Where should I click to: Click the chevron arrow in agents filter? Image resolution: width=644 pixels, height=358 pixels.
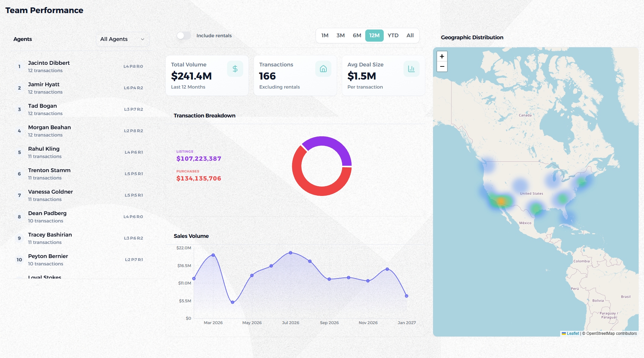pyautogui.click(x=143, y=39)
